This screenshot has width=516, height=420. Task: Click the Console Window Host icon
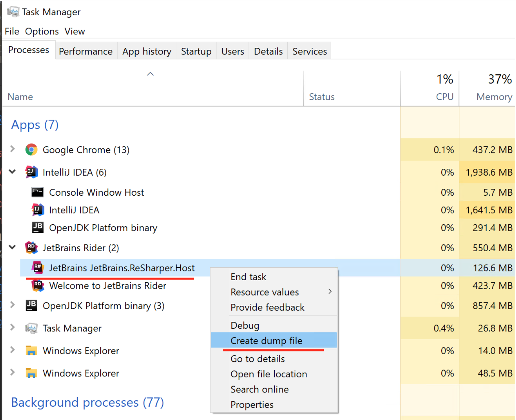(x=37, y=192)
